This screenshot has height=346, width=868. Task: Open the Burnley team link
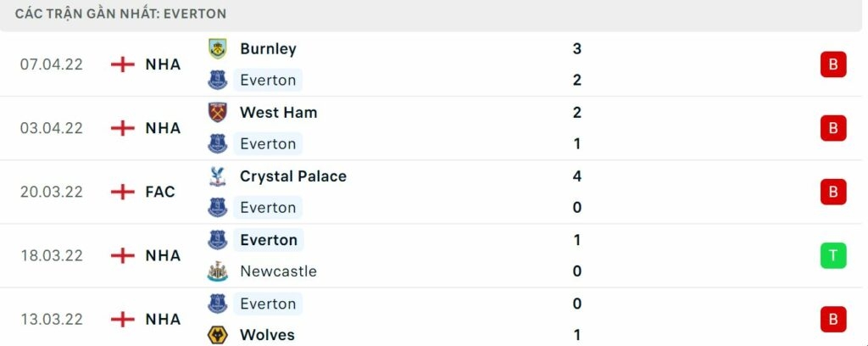[x=268, y=48]
